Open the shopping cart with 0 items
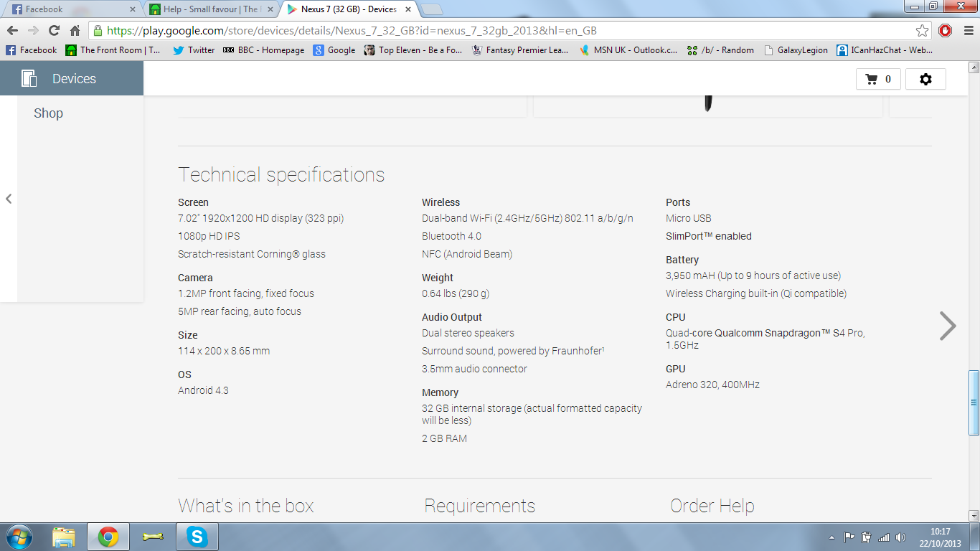980x551 pixels. [x=878, y=79]
